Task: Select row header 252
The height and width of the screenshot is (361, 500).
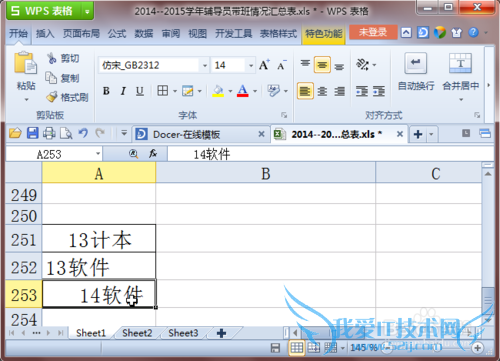Action: (24, 267)
